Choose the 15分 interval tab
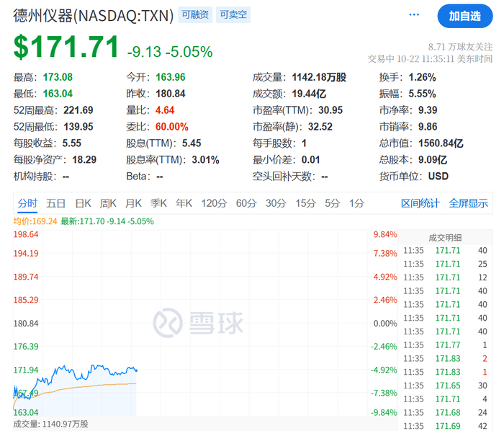The height and width of the screenshot is (431, 504). coord(306,203)
